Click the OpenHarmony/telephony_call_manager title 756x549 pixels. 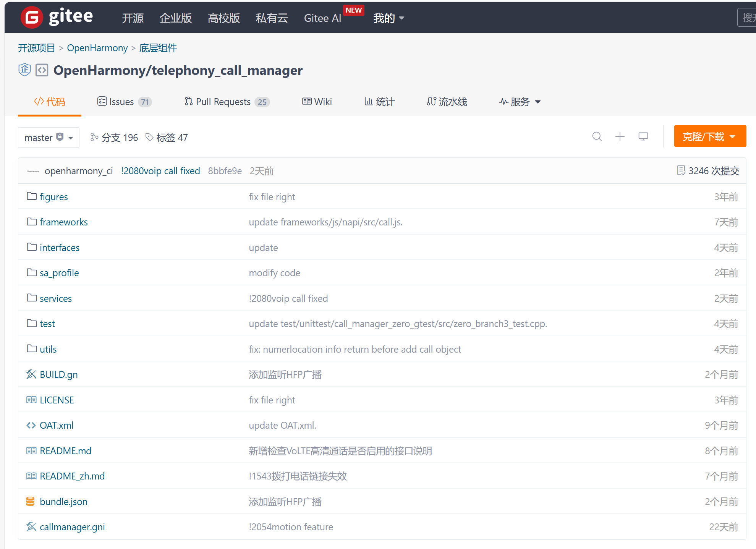pyautogui.click(x=178, y=70)
